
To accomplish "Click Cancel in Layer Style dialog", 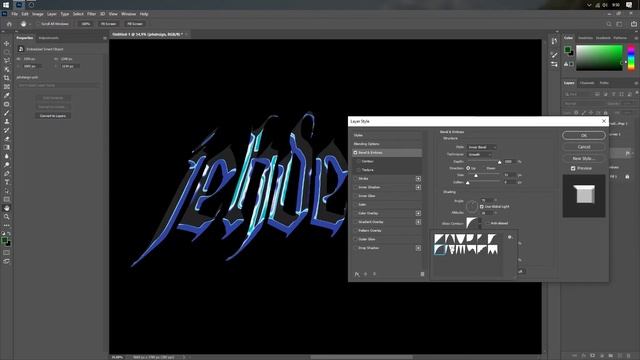I will [584, 147].
